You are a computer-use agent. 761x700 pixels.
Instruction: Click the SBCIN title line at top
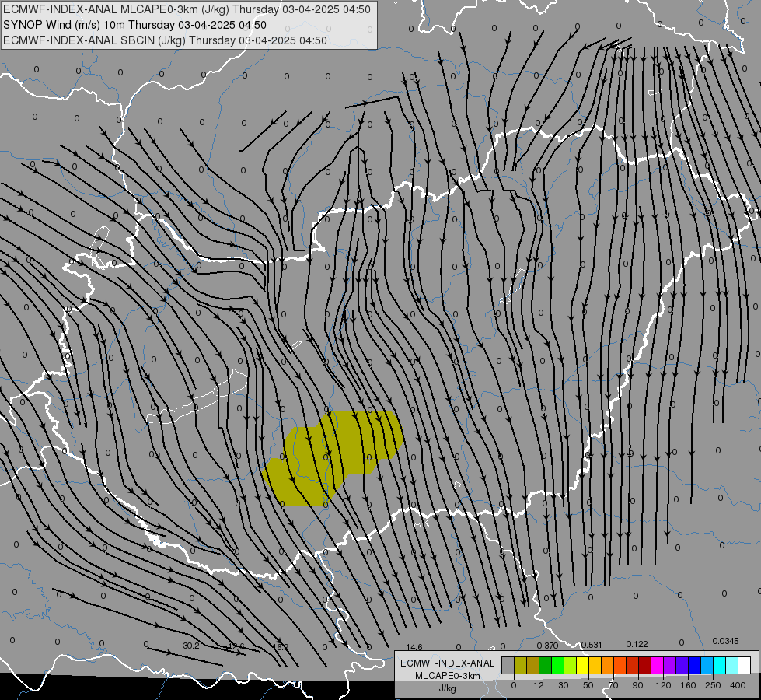pos(165,40)
